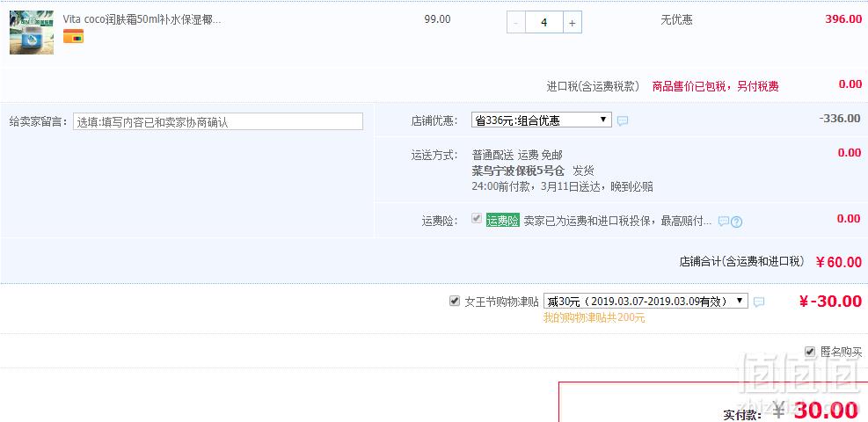Click the item subtotal 396.00

843,18
